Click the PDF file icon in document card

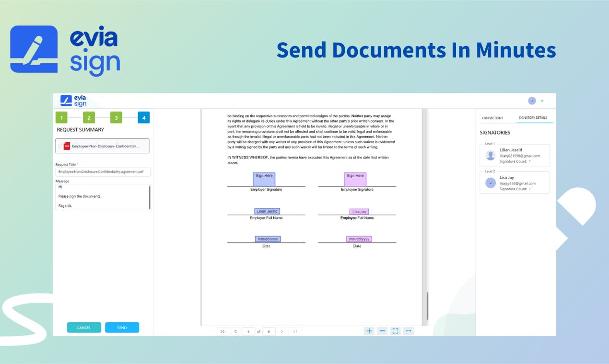click(x=67, y=146)
